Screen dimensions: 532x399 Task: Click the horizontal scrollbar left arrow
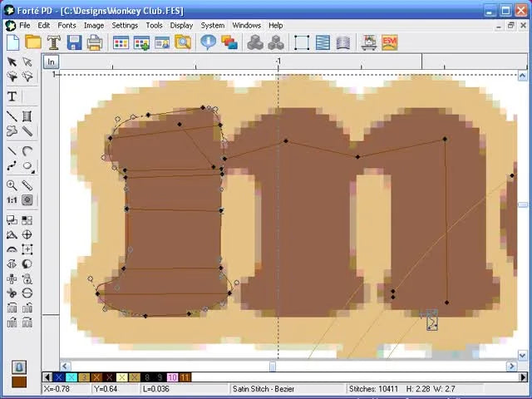click(x=65, y=366)
